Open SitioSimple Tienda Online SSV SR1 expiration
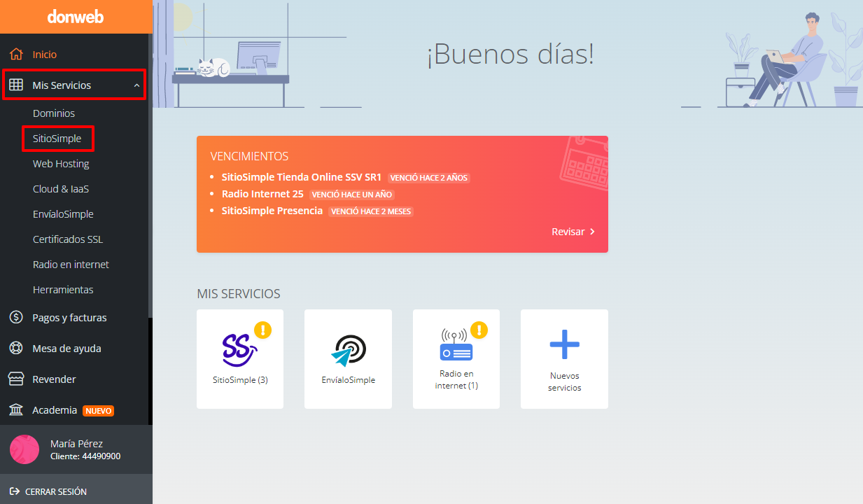 (x=302, y=177)
